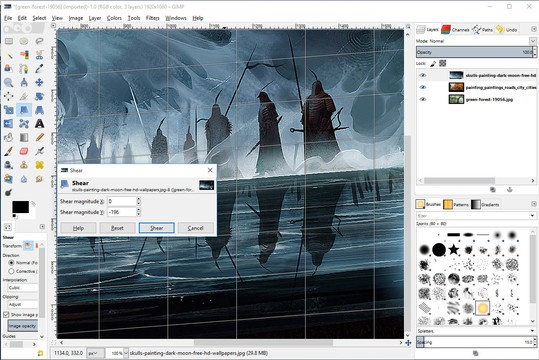The image size is (539, 360).
Task: Open the Tool Options panel menu arrow
Action: [42, 227]
